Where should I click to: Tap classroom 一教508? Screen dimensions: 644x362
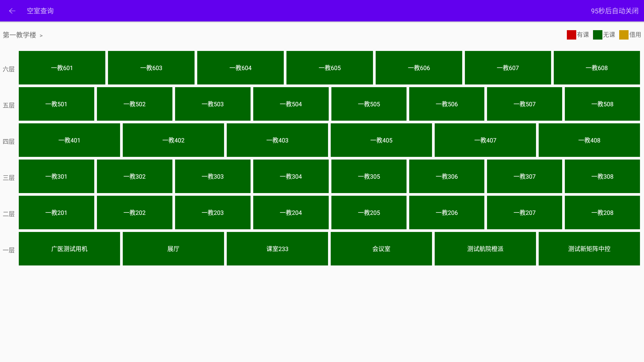[602, 104]
